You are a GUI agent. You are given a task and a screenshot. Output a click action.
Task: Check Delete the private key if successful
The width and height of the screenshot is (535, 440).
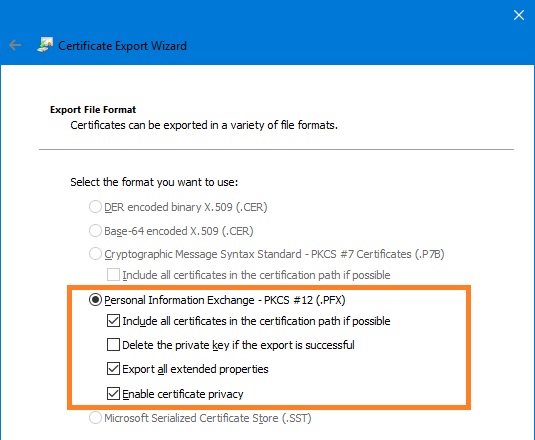(113, 345)
